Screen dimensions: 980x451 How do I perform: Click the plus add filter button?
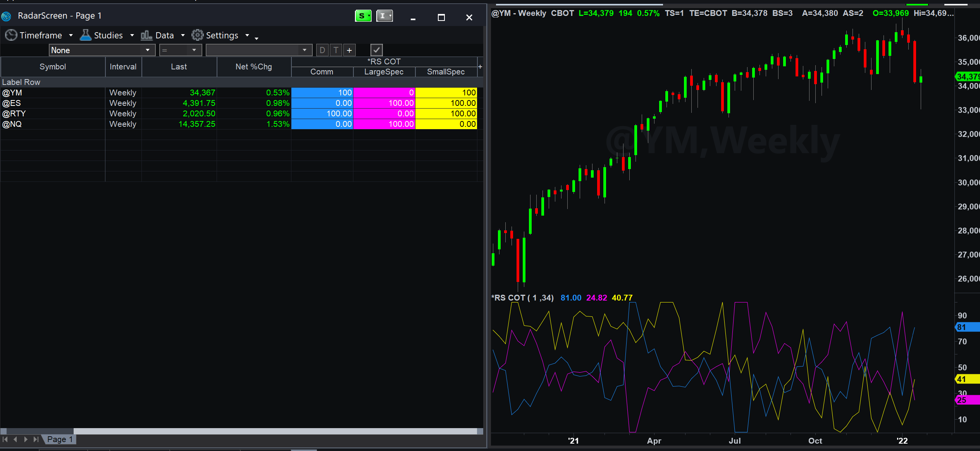[x=349, y=50]
